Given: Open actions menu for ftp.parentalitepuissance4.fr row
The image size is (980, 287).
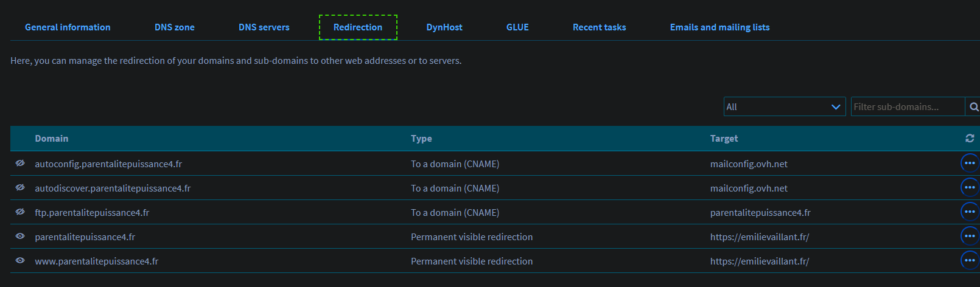Looking at the screenshot, I should click(x=969, y=212).
